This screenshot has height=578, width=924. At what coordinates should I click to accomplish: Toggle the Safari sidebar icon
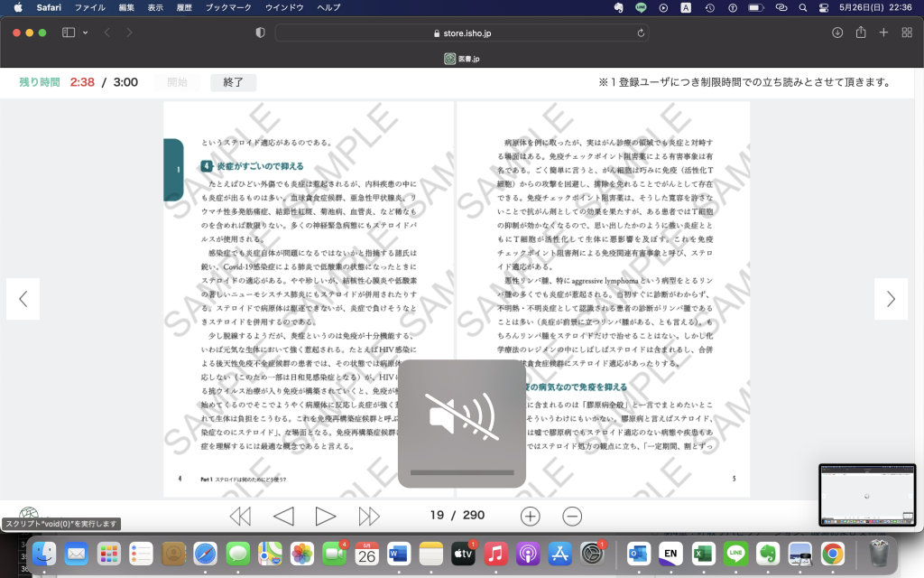pyautogui.click(x=69, y=33)
